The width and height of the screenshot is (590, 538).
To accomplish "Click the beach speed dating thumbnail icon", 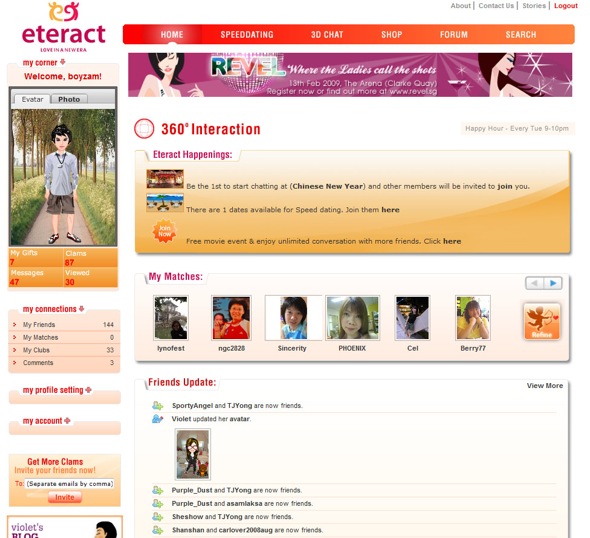I will [165, 203].
